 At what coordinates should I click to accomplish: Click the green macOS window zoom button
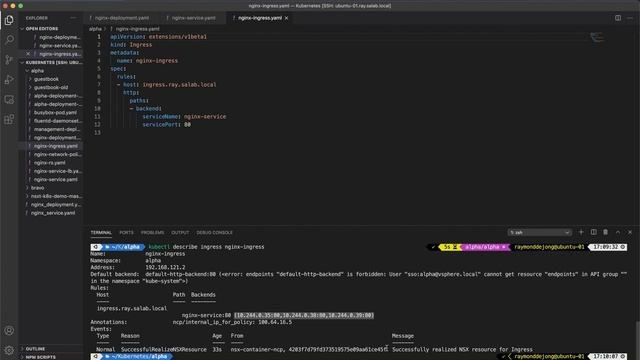click(x=20, y=6)
